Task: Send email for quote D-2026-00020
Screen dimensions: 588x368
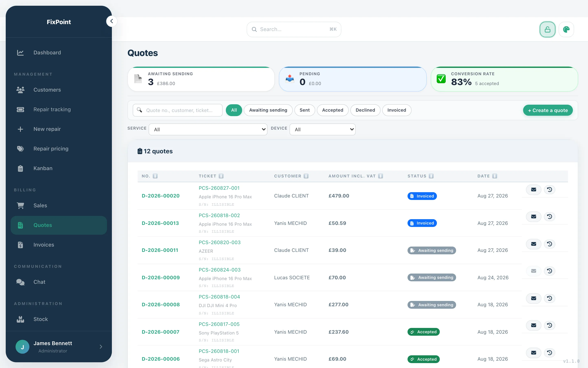Action: [533, 190]
